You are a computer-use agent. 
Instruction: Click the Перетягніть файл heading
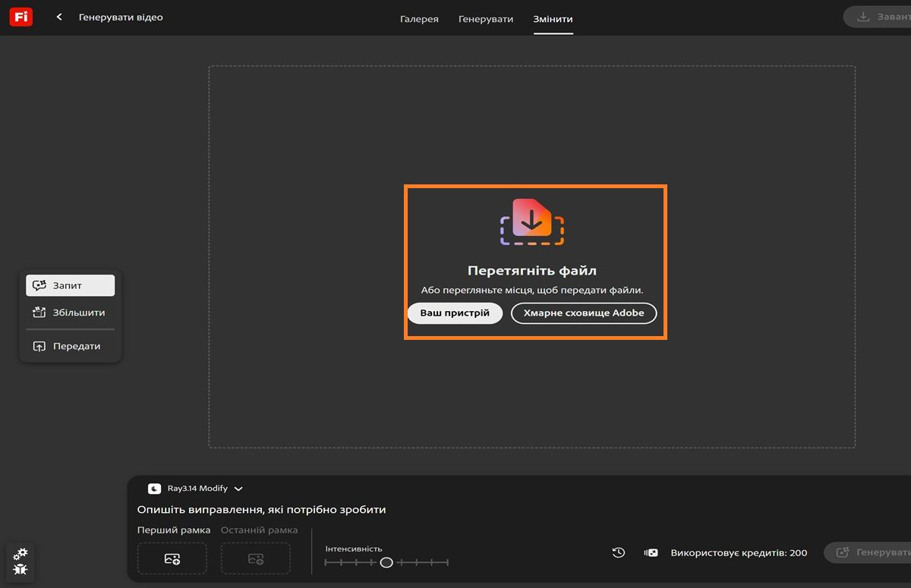coord(532,270)
